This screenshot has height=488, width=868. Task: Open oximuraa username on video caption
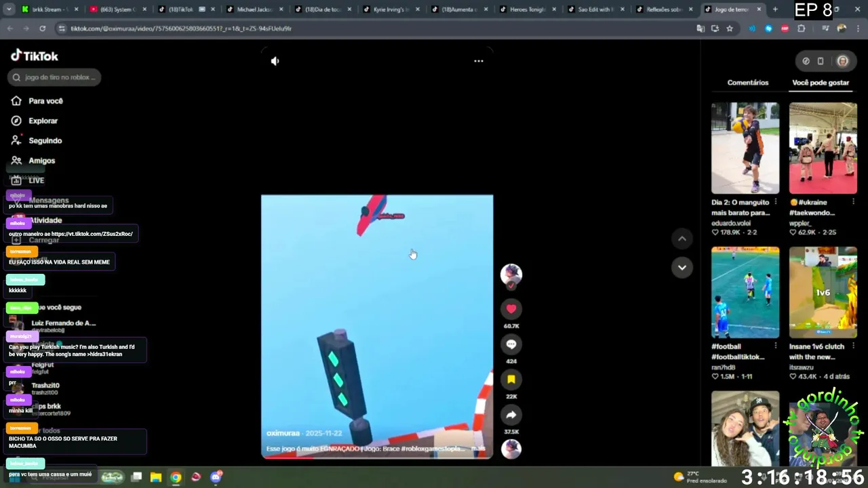[283, 433]
